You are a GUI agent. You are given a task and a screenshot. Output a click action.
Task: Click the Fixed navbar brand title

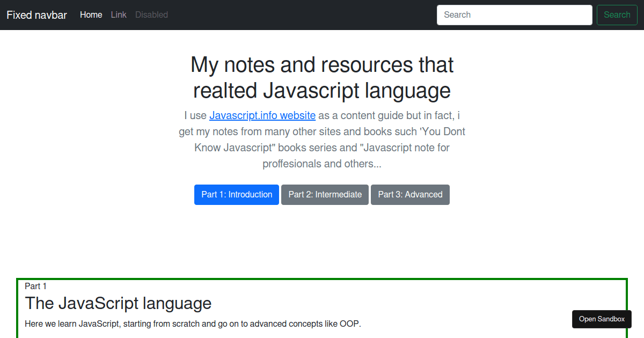pos(36,15)
